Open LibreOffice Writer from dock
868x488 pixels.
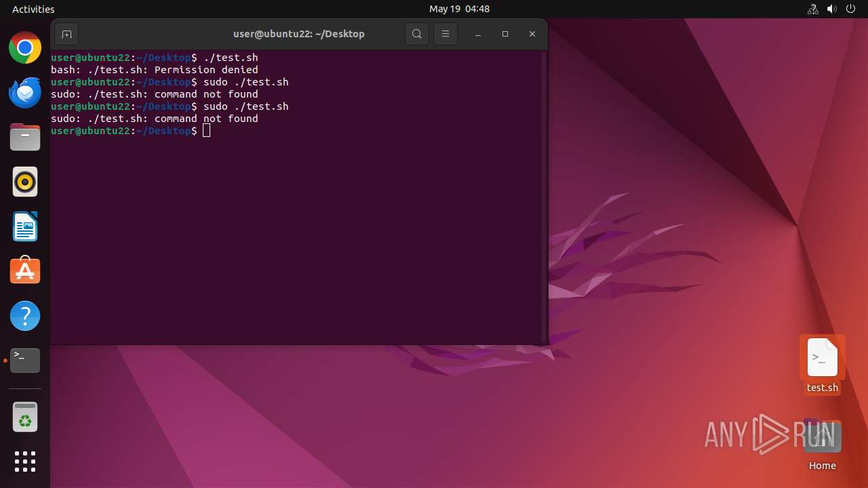(x=25, y=226)
